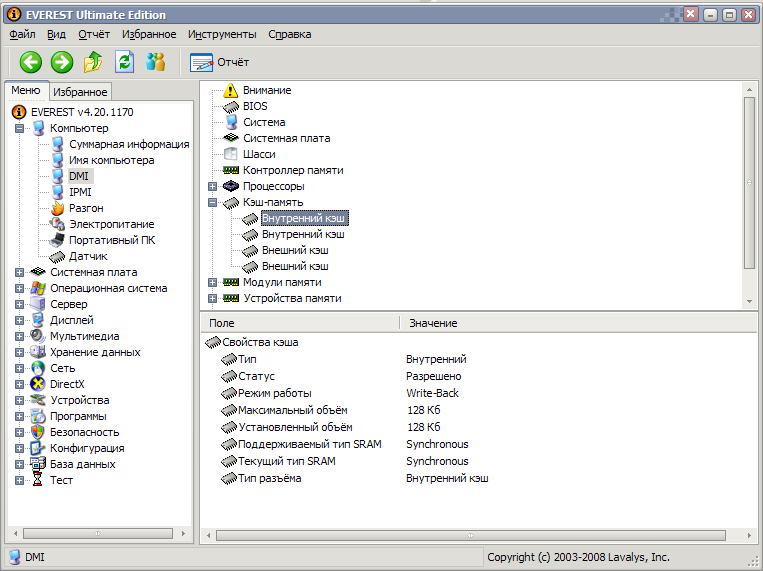Select Системная плата in DMI list
This screenshot has width=763, height=571.
point(287,139)
